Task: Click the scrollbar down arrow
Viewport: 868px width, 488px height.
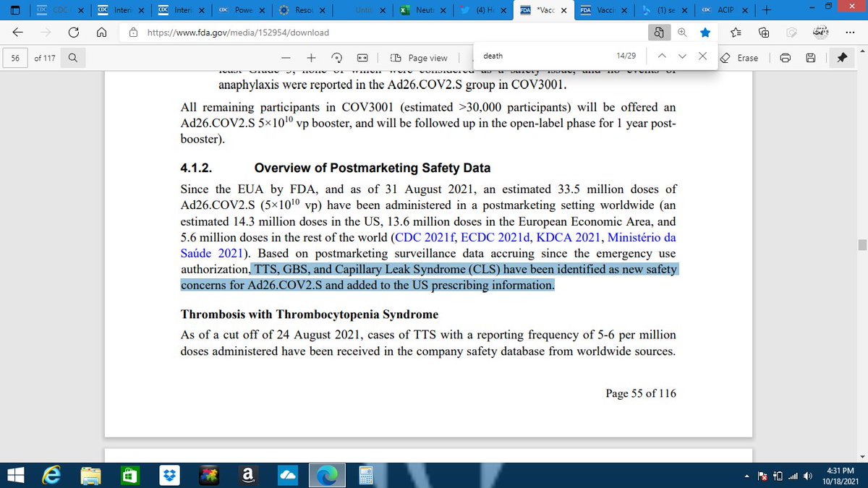Action: coord(861,456)
